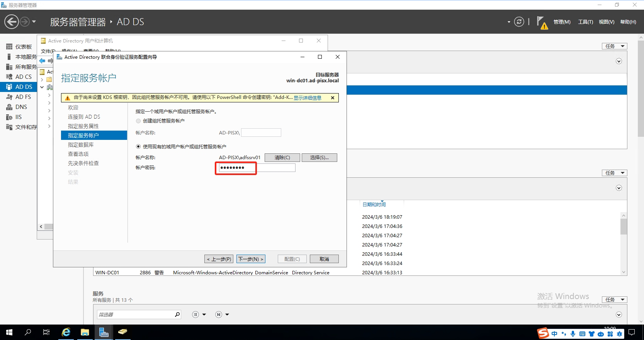Click the show details link in the warning

pyautogui.click(x=307, y=98)
